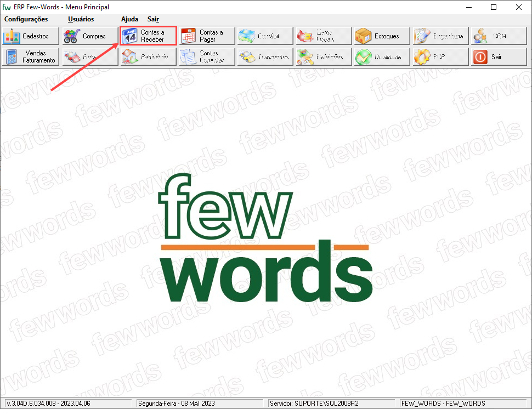Screen dimensions: 532x409
Task: Open the Contas a Pagar module
Action: point(207,36)
